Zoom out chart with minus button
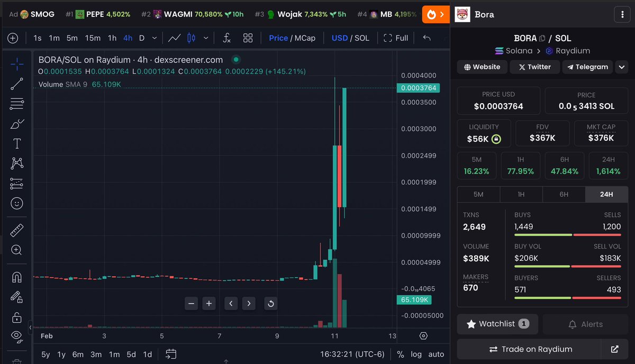Screen dimensions: 635x364 click(x=192, y=303)
